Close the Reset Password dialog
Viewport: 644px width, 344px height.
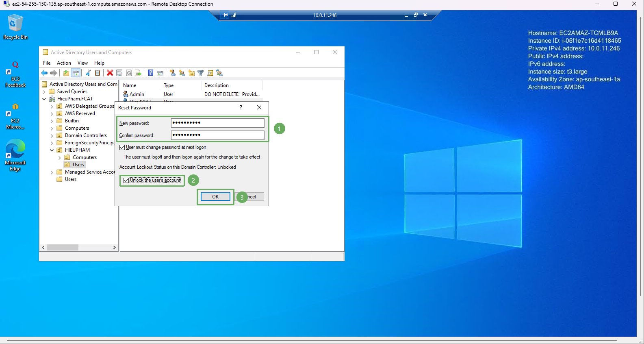(x=259, y=107)
